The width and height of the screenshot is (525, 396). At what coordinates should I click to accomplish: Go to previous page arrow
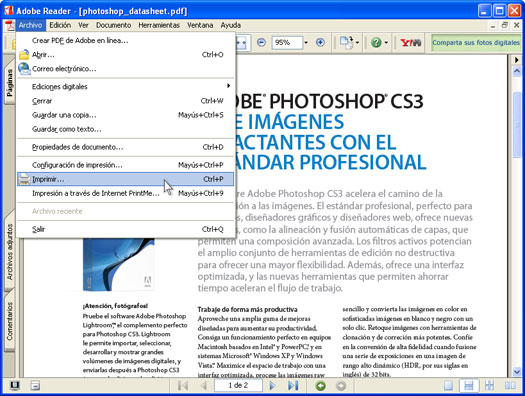pyautogui.click(x=203, y=386)
